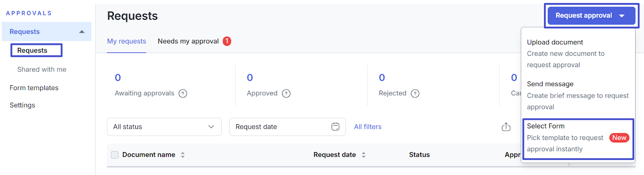Click the Rejected help question icon
The image size is (644, 175).
(415, 93)
